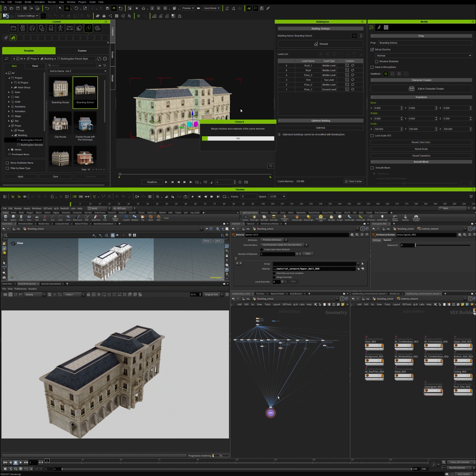Switch to the Custom tab in Content
This screenshot has height=476, width=476.
(82, 51)
